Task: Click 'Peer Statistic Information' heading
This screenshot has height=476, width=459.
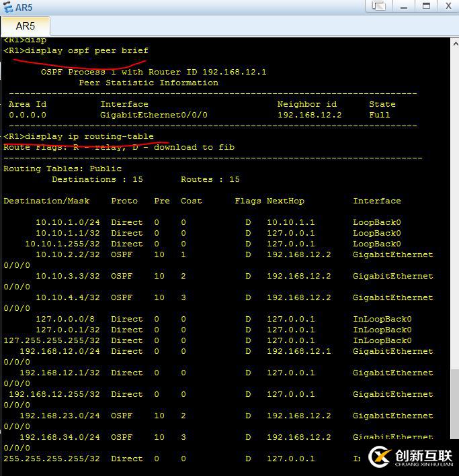Action: click(x=149, y=83)
